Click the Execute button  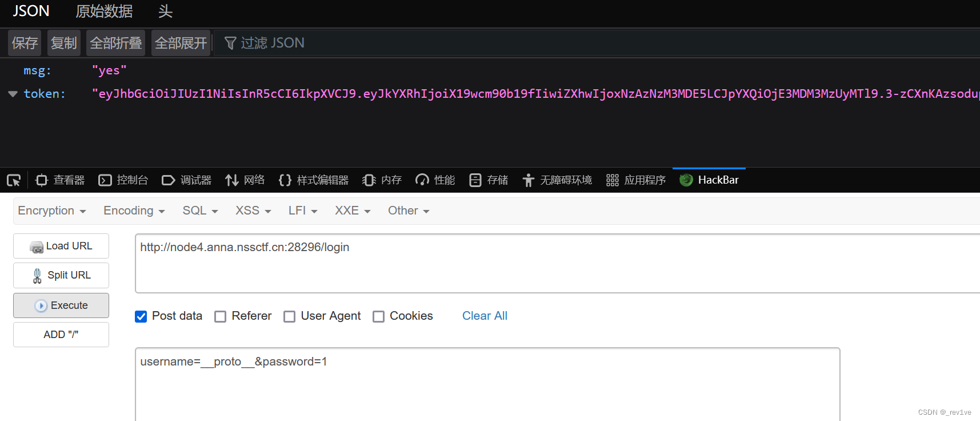pyautogui.click(x=61, y=305)
